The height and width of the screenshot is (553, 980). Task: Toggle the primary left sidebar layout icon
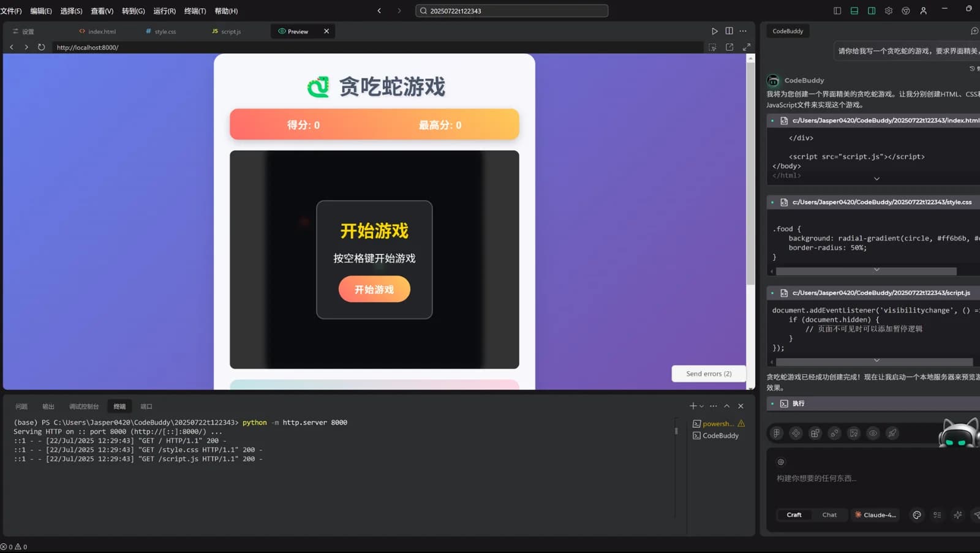837,10
